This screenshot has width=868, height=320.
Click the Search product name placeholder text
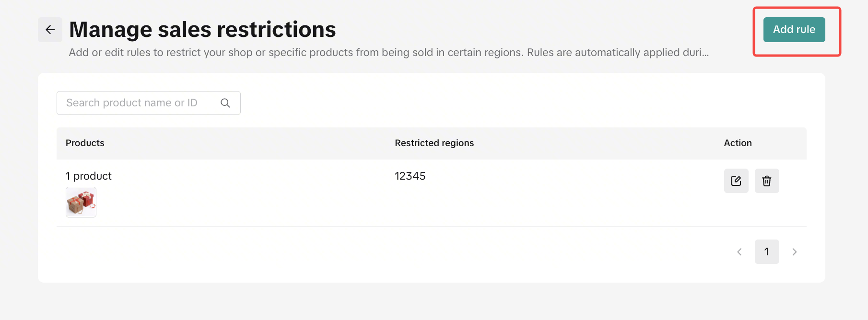tap(132, 103)
